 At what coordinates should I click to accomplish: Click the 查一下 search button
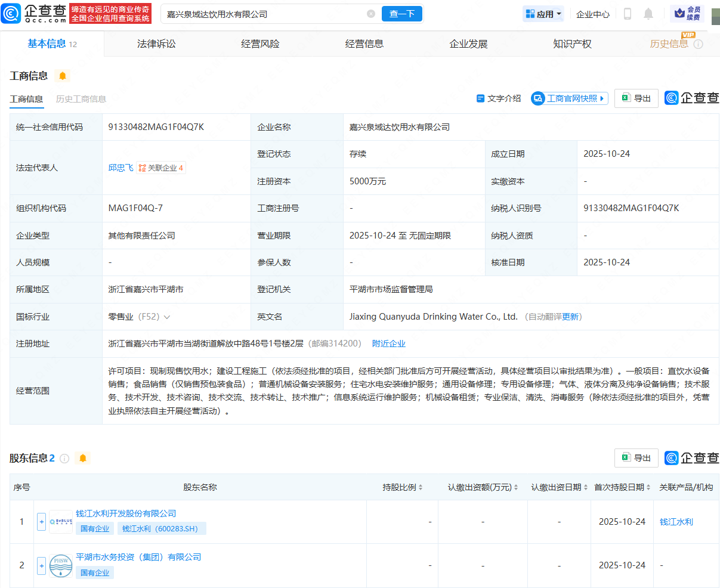(x=401, y=13)
